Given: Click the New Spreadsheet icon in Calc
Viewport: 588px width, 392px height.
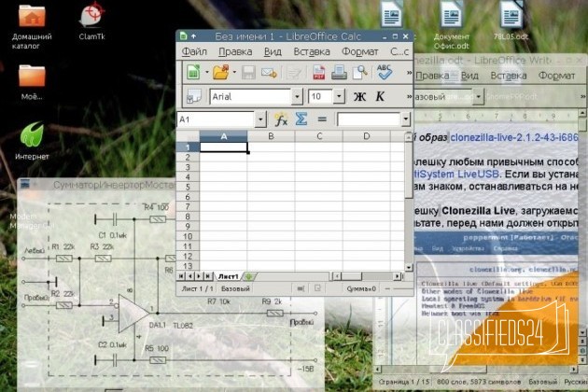Looking at the screenshot, I should pyautogui.click(x=193, y=72).
